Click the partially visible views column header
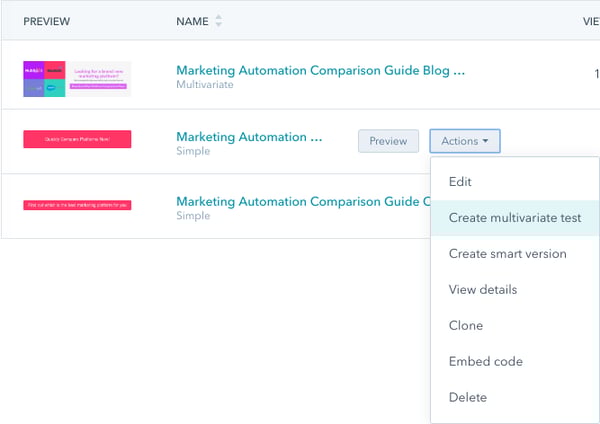 tap(591, 21)
